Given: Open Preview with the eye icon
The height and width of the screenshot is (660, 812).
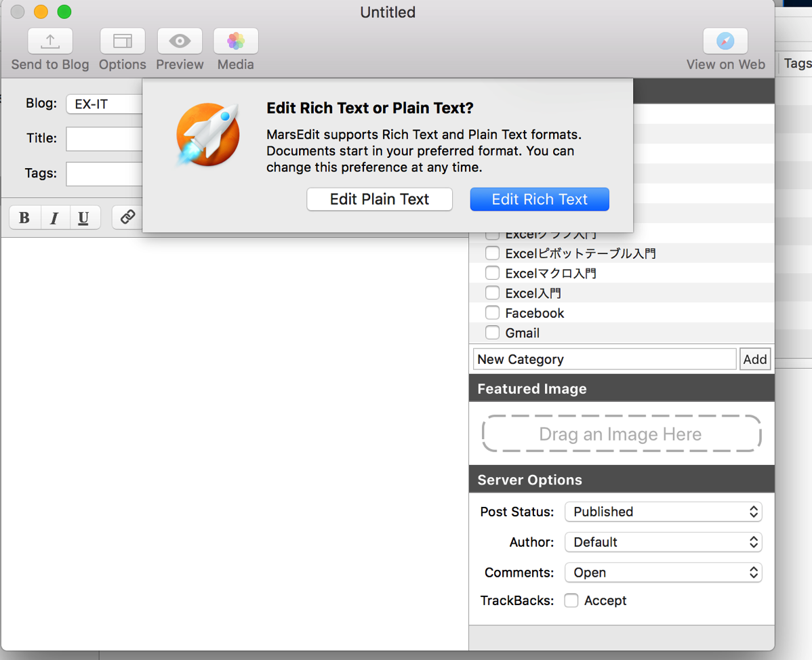Looking at the screenshot, I should 180,41.
